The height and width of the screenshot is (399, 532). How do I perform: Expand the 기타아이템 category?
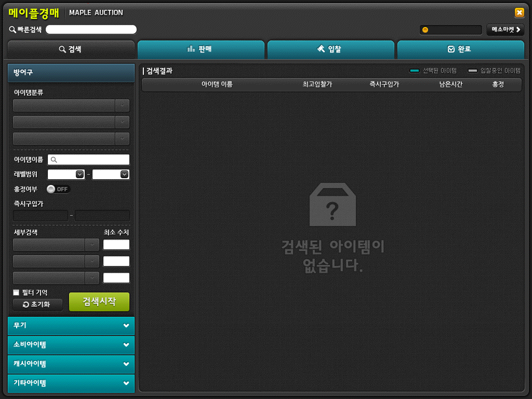(71, 383)
